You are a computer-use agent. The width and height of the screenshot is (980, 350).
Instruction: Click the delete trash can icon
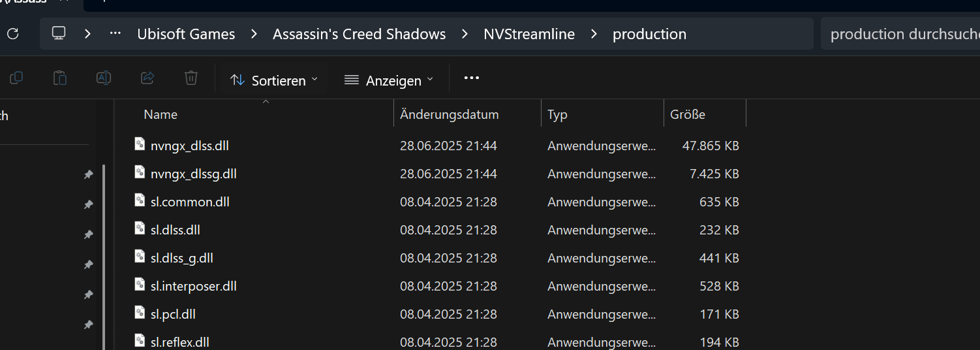click(191, 78)
